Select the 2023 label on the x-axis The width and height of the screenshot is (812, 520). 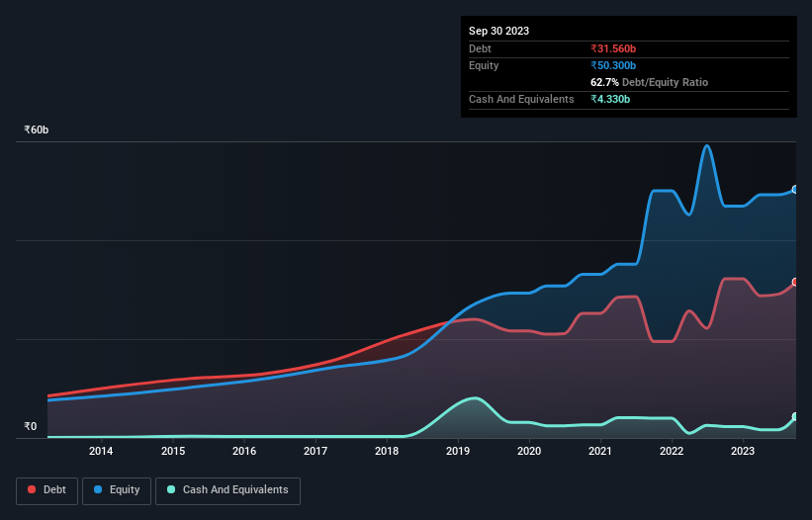(743, 451)
